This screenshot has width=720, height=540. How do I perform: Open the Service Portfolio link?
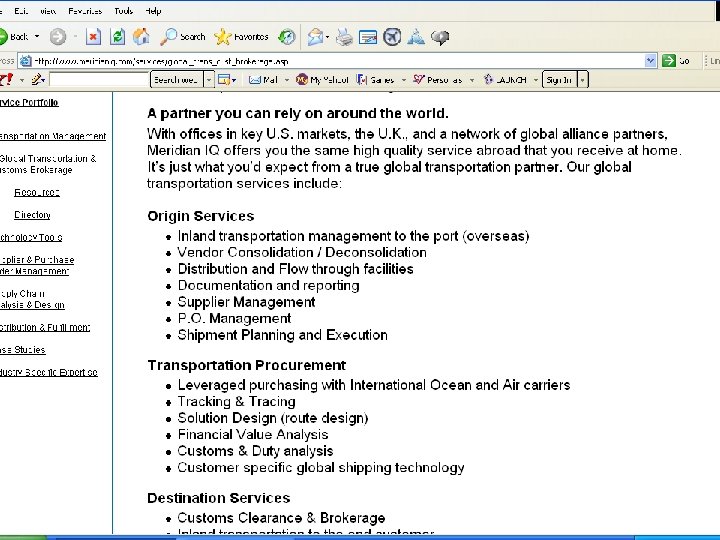click(29, 102)
